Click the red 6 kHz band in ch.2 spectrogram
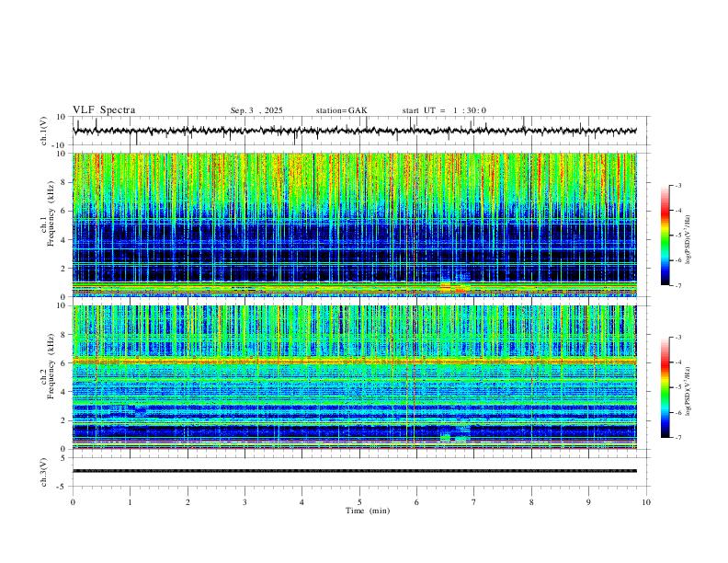Screen dimensions: 728x563 click(354, 361)
